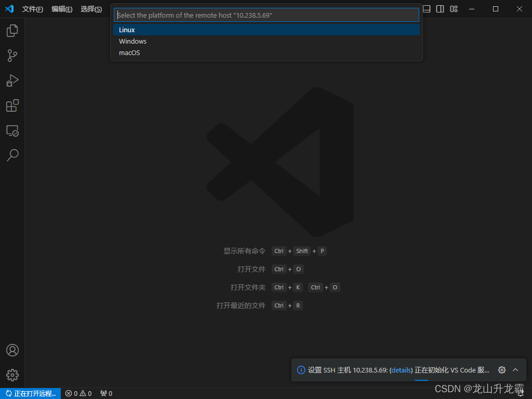Open the 选择 menu
The width and height of the screenshot is (532, 399).
pyautogui.click(x=91, y=9)
